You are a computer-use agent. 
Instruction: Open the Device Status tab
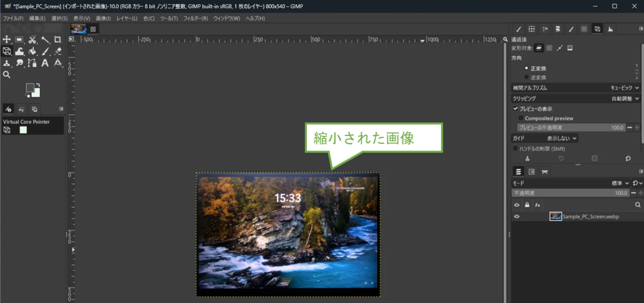click(8, 109)
